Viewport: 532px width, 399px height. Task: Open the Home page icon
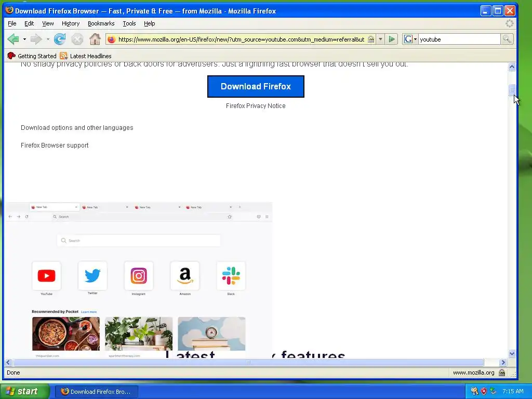tap(95, 39)
